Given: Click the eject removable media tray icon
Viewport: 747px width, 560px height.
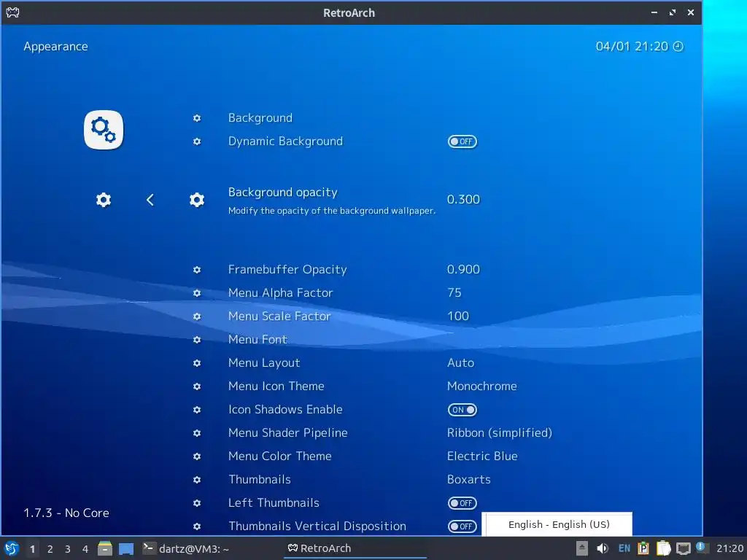Looking at the screenshot, I should (581, 548).
